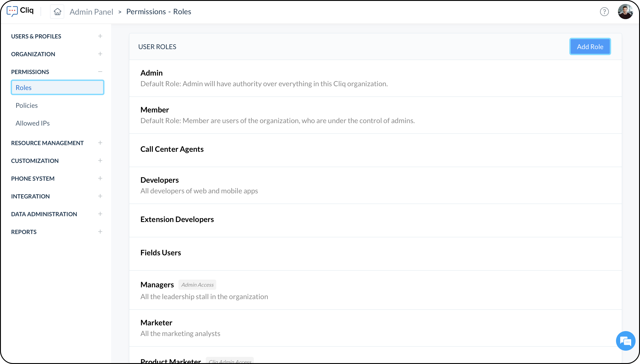640x364 pixels.
Task: Expand Integration section plus icon
Action: point(100,196)
